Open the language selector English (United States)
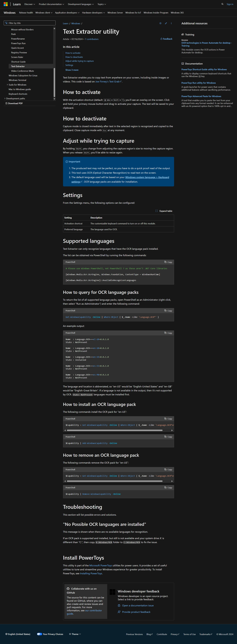Viewport: 237px width, 644px height. tap(18, 634)
